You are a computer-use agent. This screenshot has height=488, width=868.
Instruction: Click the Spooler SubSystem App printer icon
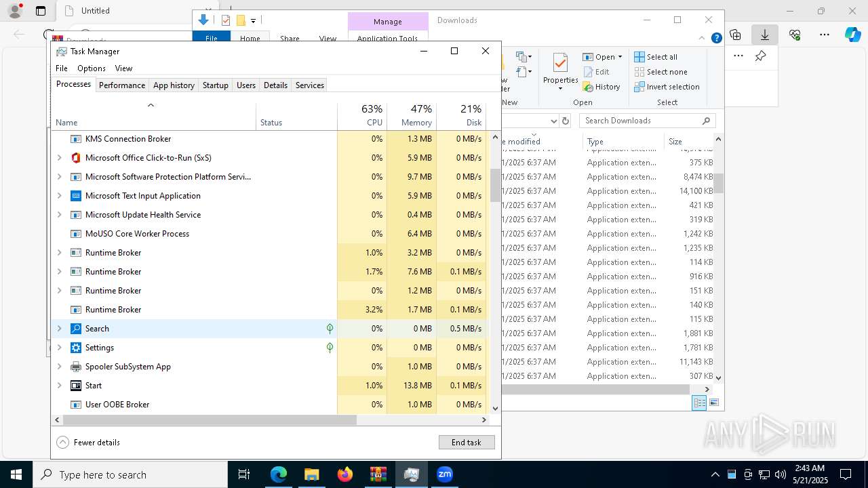[76, 367]
